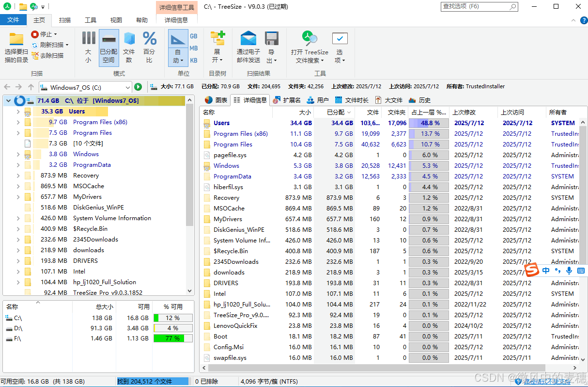The image size is (588, 387).
Task: Click the up one level arrow
Action: pos(31,87)
